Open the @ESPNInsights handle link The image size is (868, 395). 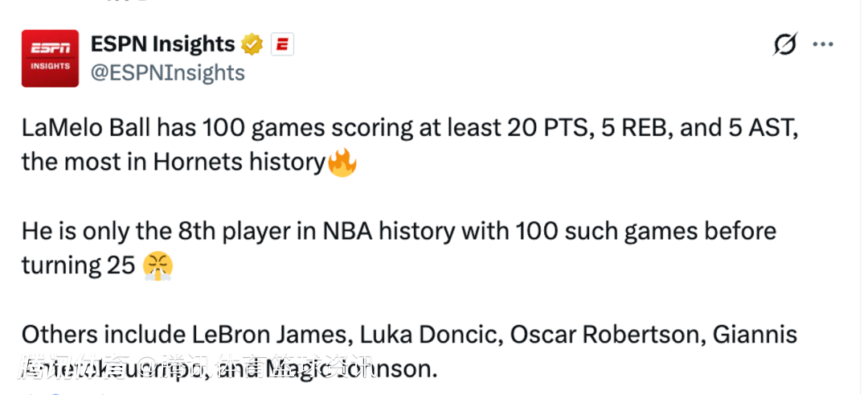point(167,73)
